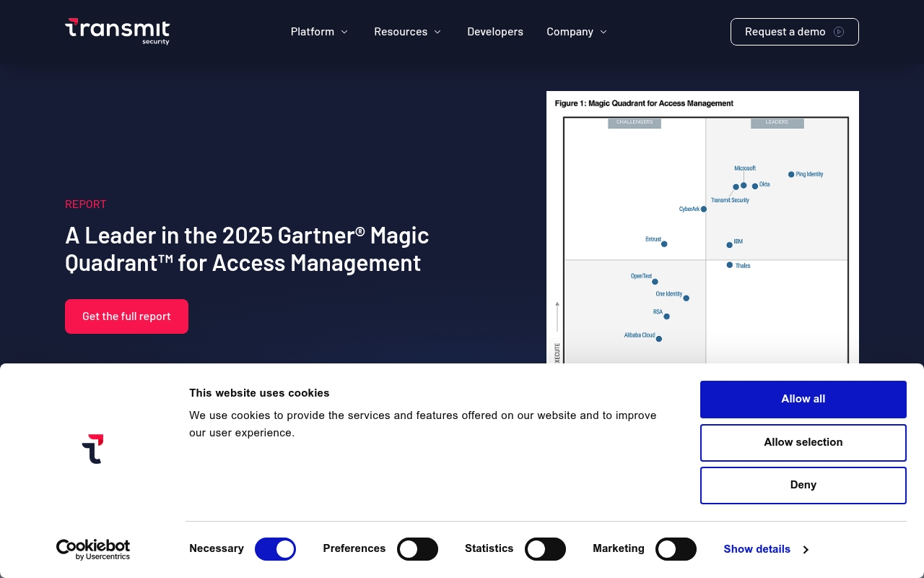Expand the Resources chevron arrow
Screen dimensions: 924x578
click(437, 32)
